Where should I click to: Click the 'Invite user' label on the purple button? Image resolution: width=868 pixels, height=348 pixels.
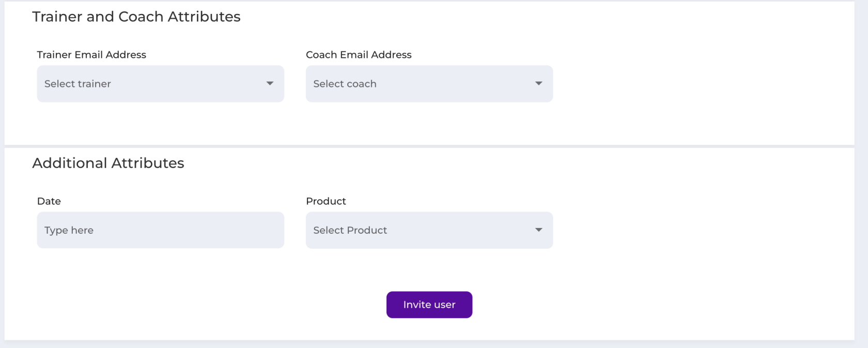429,305
